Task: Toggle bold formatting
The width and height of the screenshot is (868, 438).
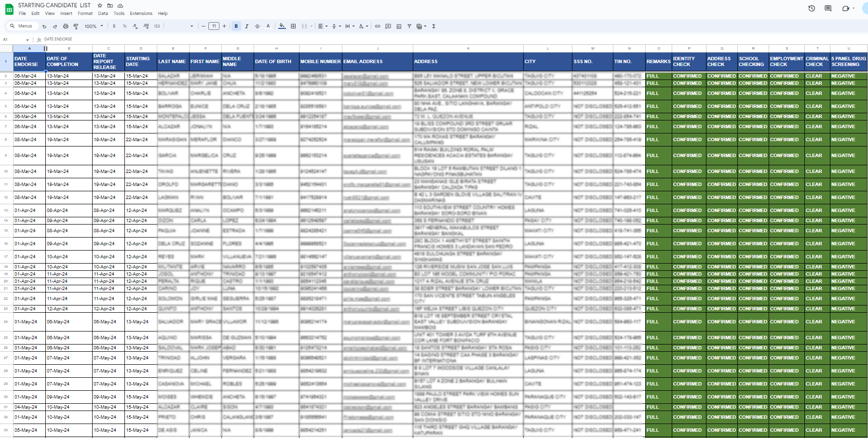Action: pos(236,27)
